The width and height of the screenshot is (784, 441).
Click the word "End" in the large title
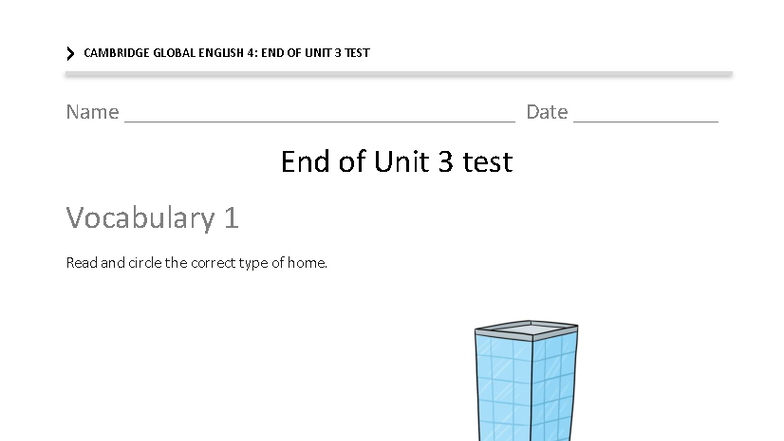(305, 162)
